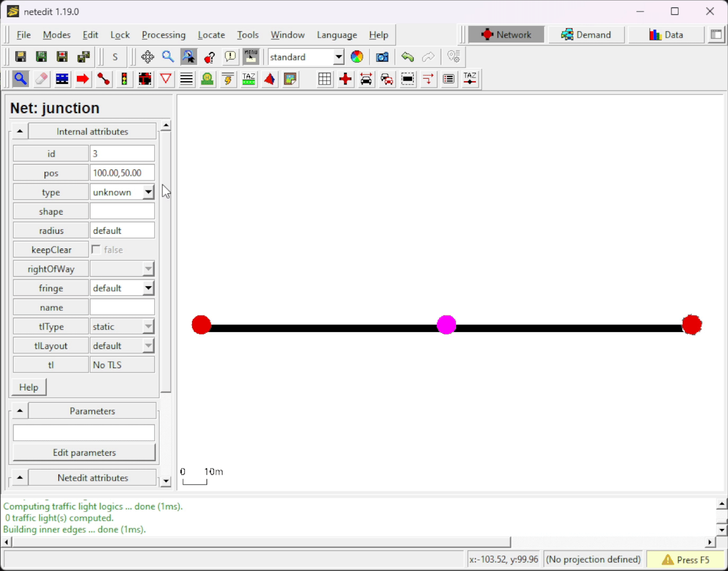728x571 pixels.
Task: Choose the prohibition mode triangle icon
Action: [166, 79]
